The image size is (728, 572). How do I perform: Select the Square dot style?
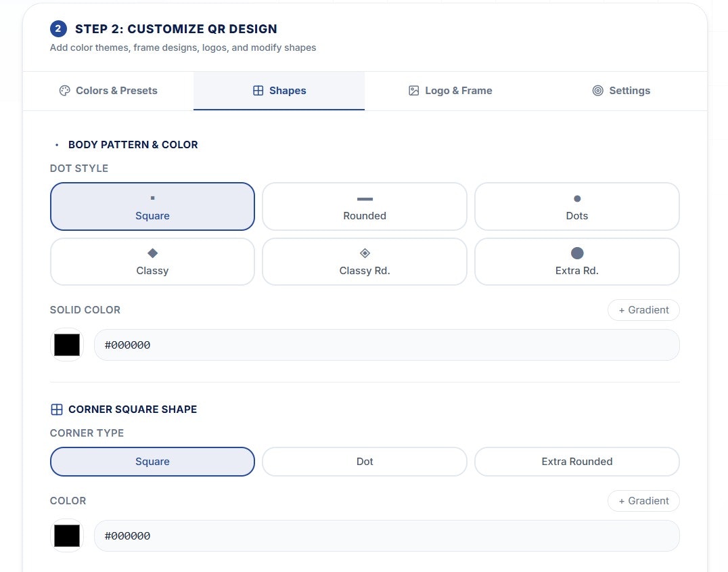click(x=152, y=206)
